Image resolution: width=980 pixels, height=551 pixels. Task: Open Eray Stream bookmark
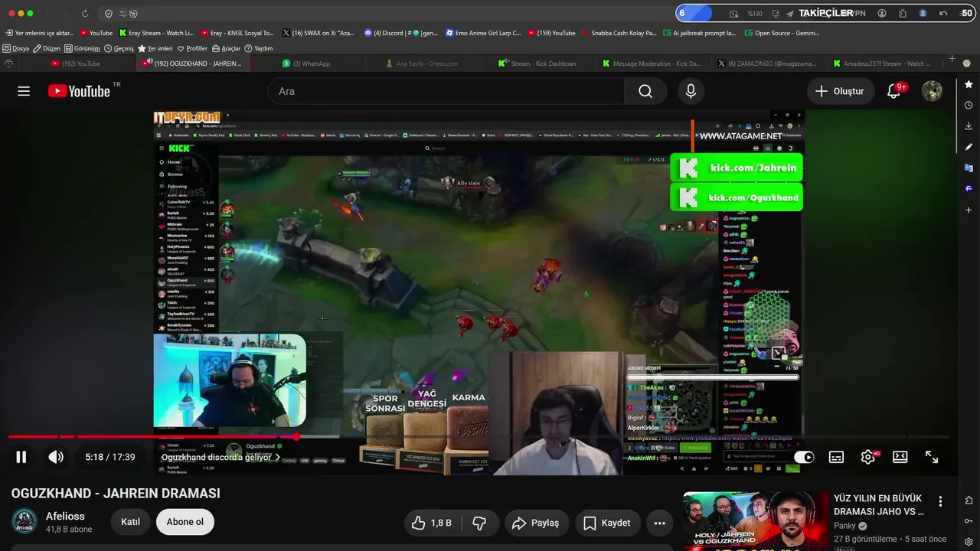point(156,33)
